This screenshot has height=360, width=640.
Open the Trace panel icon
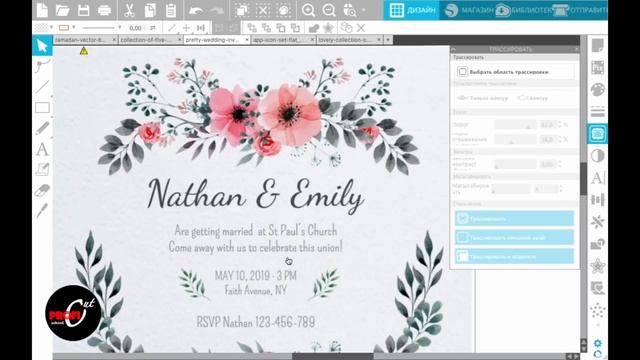(598, 133)
